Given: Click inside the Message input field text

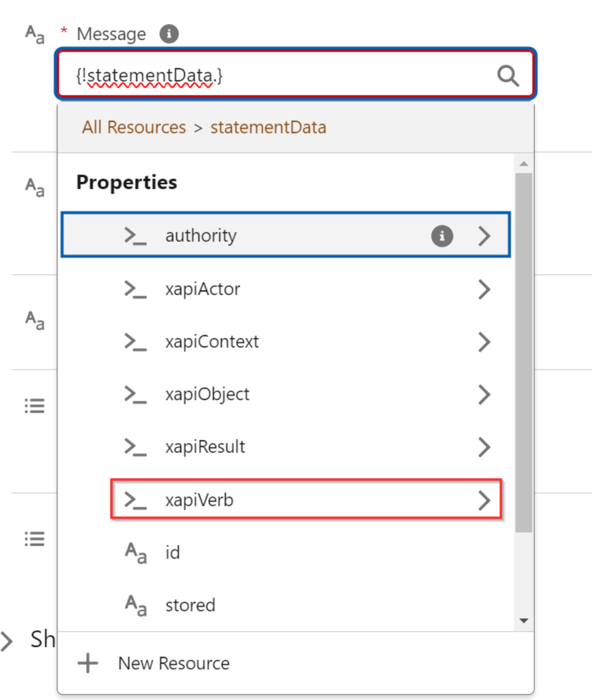Looking at the screenshot, I should pos(265,76).
